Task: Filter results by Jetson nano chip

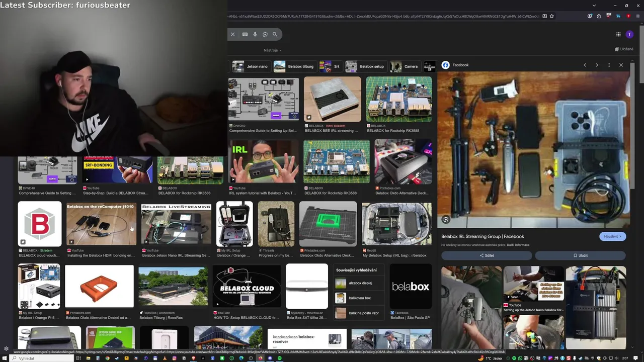Action: (251, 66)
